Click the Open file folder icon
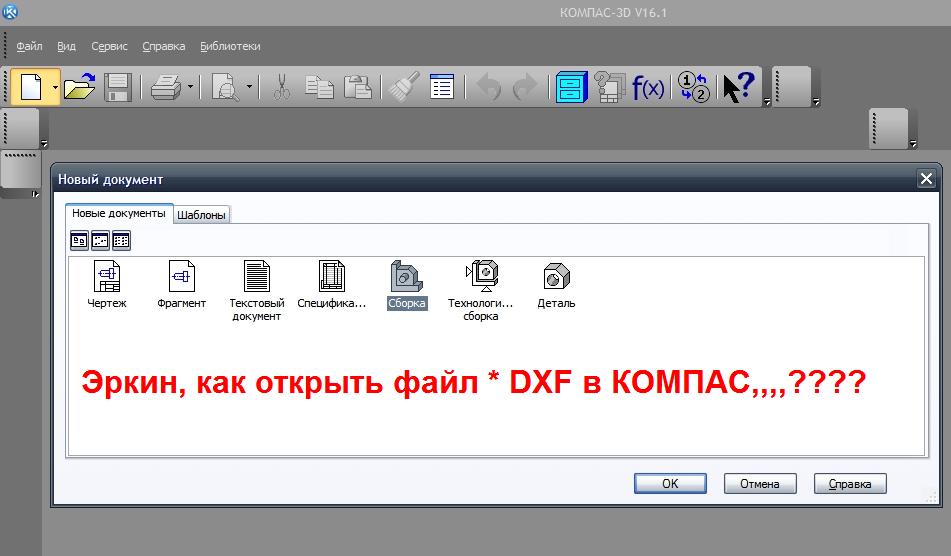Viewport: 951px width, 556px height. coord(79,87)
